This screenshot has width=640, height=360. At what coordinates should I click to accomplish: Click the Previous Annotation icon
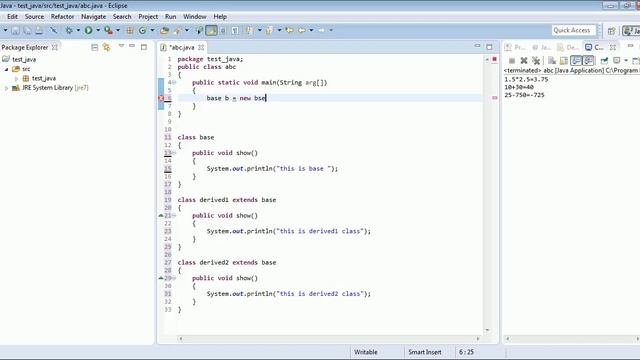pyautogui.click(x=269, y=31)
